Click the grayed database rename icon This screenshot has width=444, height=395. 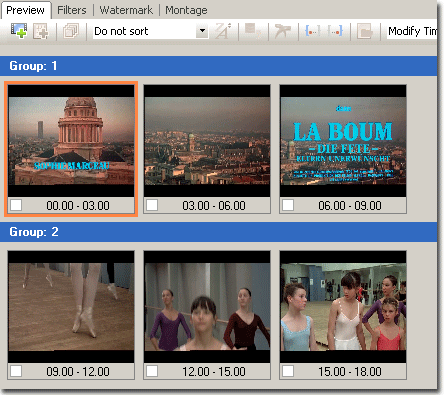253,31
